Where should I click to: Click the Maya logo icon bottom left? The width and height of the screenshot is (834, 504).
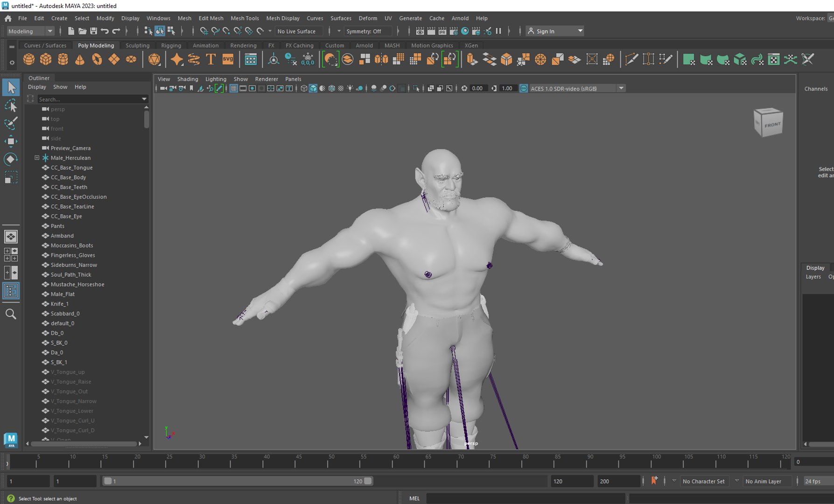point(11,440)
